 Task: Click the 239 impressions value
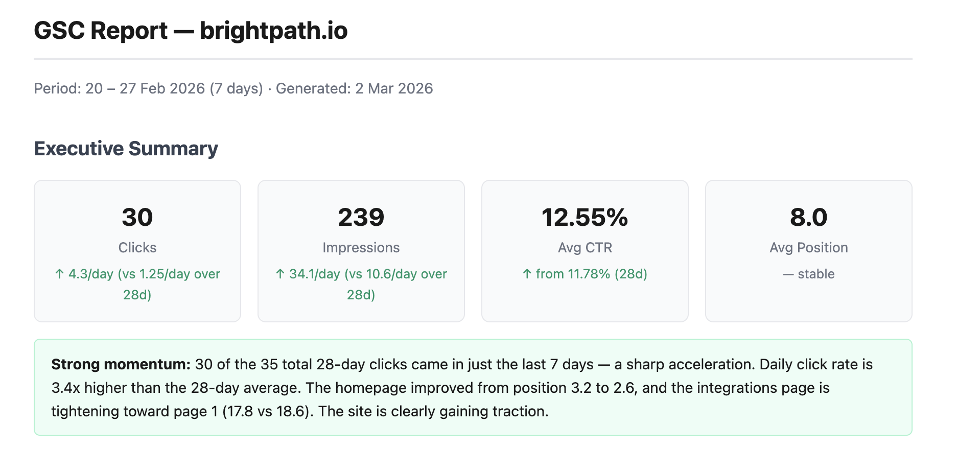(361, 218)
